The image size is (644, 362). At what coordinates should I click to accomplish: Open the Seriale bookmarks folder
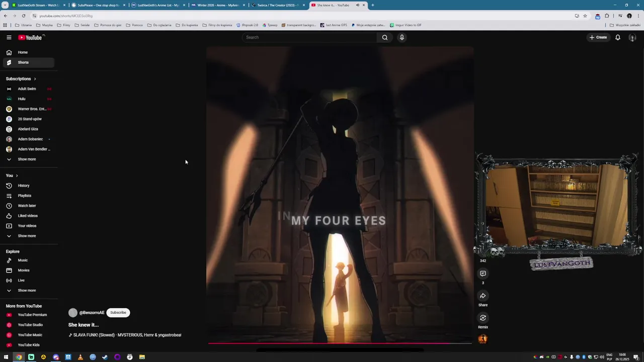tap(82, 25)
